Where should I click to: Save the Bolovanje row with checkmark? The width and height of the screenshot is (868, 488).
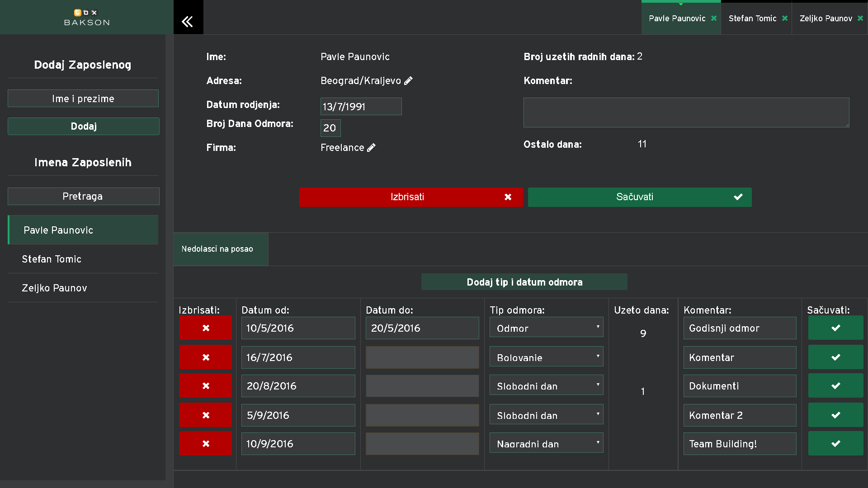[835, 357]
